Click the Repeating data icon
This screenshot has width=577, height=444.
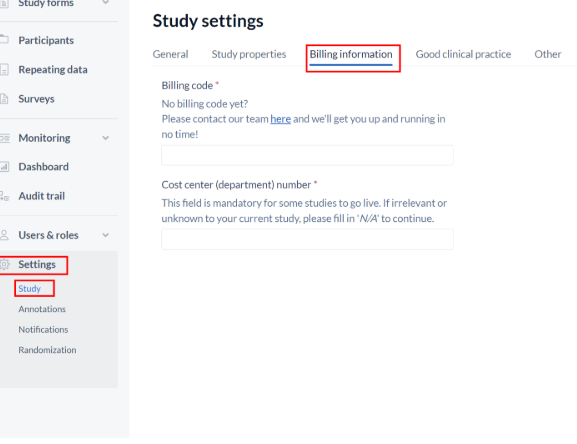click(4, 70)
